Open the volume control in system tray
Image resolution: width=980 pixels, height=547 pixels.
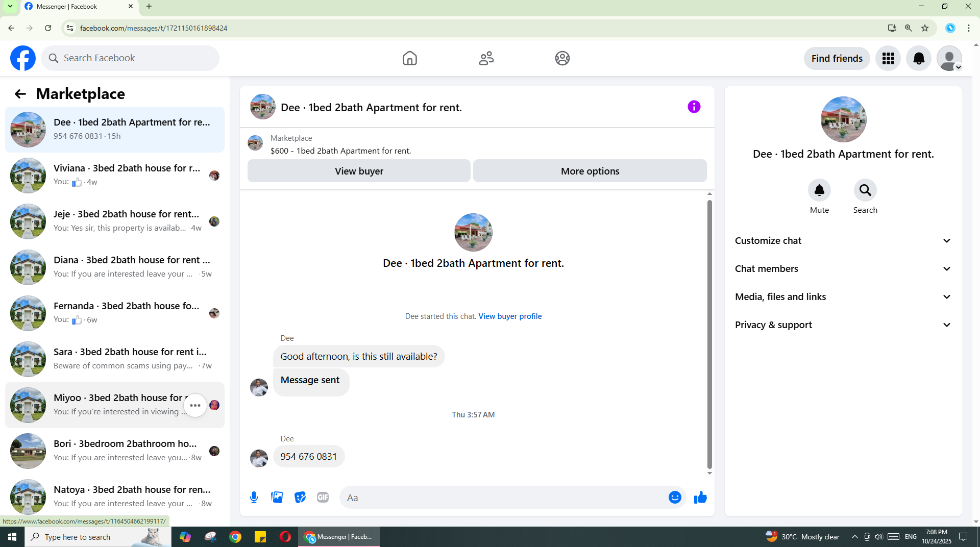[878, 537]
